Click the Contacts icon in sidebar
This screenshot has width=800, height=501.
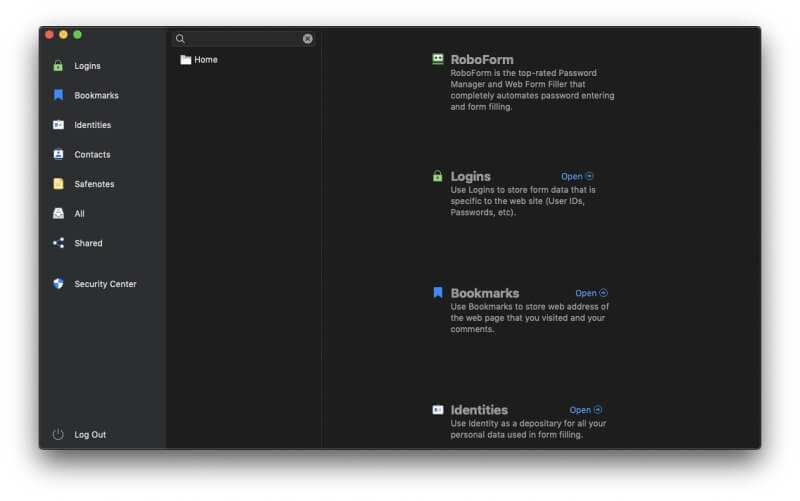(x=58, y=154)
